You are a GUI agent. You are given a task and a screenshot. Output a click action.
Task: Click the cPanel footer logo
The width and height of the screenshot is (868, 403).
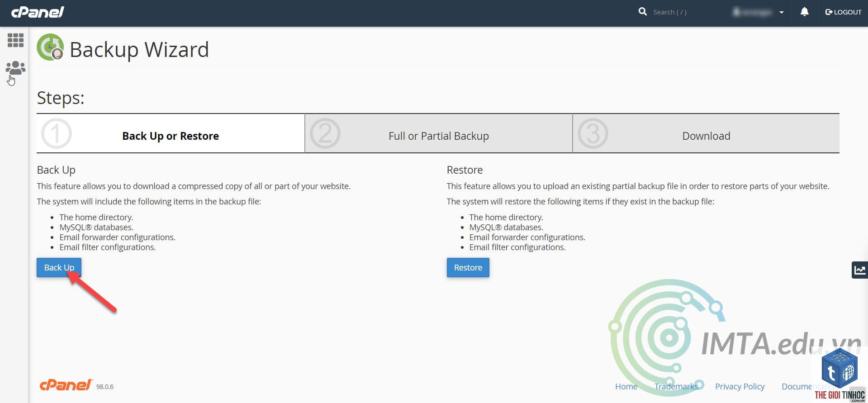coord(66,385)
